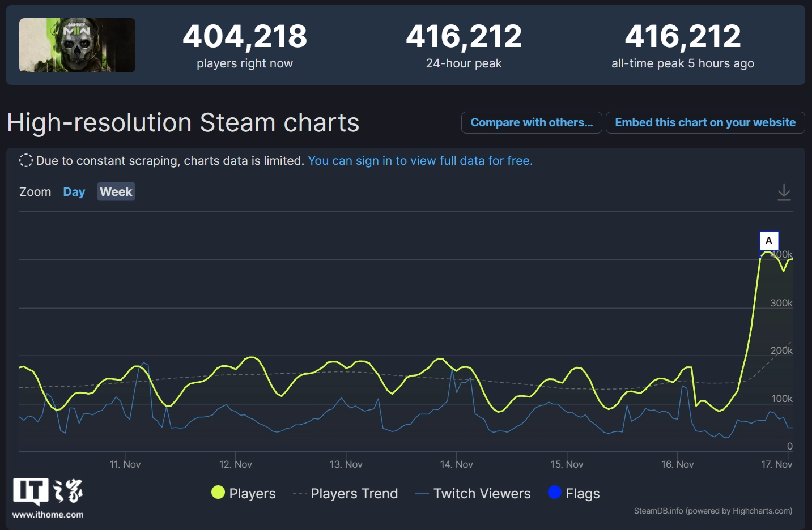
Task: Select the Week zoom tab
Action: point(116,191)
